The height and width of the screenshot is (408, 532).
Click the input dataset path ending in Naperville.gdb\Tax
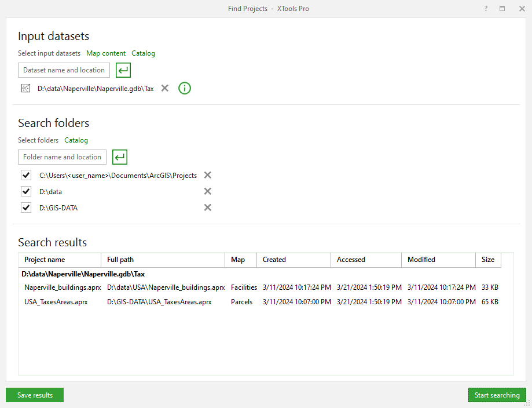(x=96, y=89)
